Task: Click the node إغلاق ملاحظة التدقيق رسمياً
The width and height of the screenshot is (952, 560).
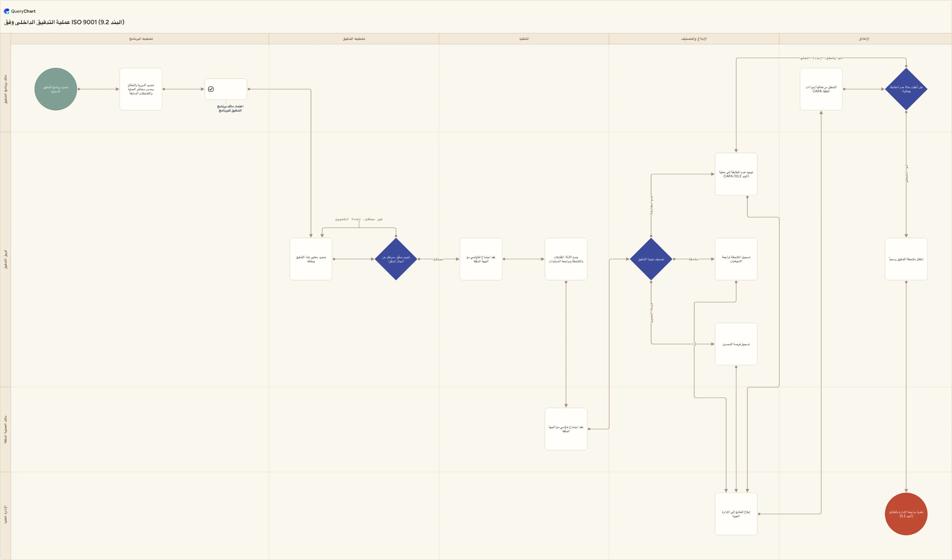Action: pos(906,259)
